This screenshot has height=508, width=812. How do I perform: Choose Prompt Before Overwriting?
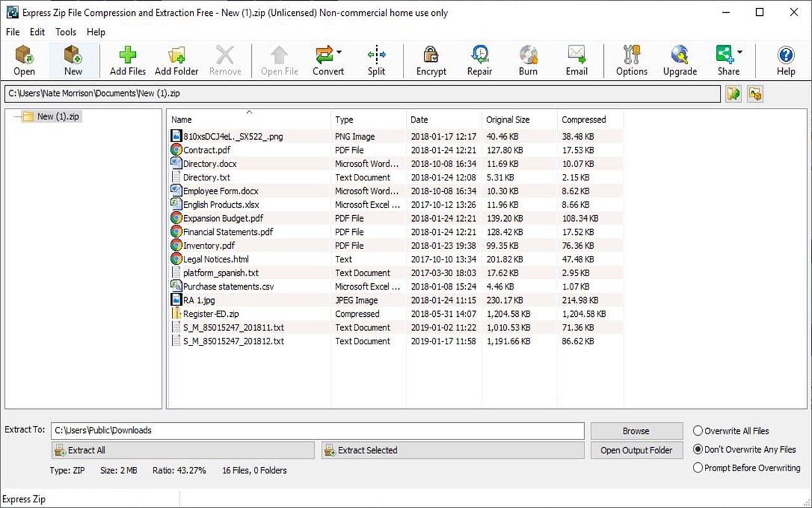[698, 468]
